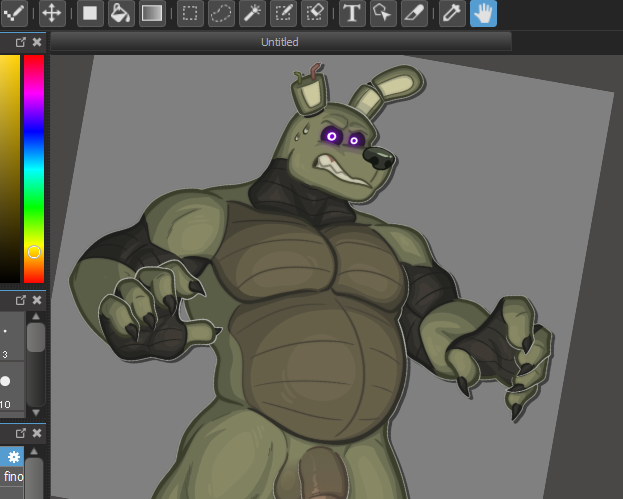Choose the size 10 brush preset
Viewport: 623px width, 499px height.
point(12,386)
